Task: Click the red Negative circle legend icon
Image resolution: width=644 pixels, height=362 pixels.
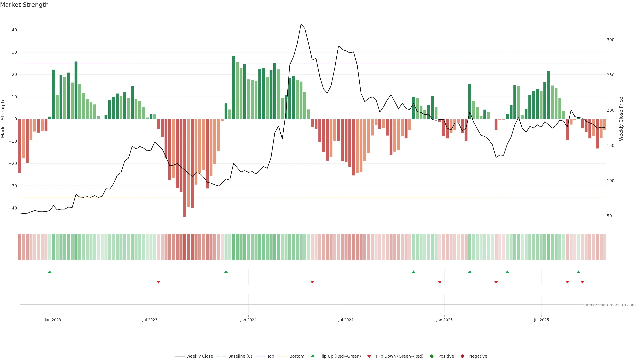Action: pos(462,356)
